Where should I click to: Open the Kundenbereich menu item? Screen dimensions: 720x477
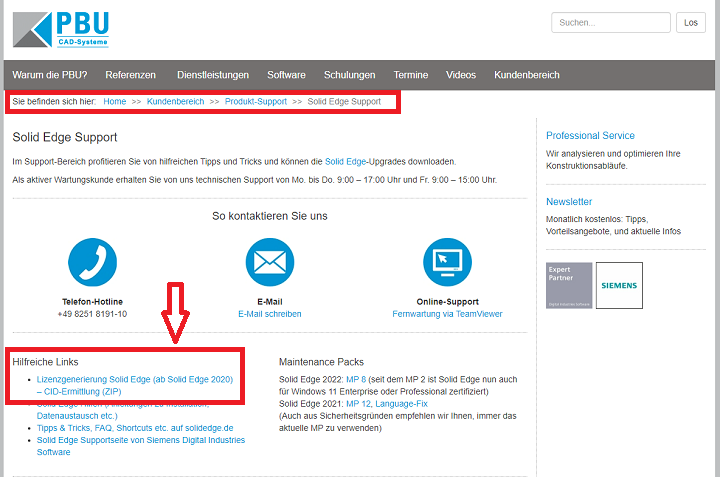(x=527, y=75)
